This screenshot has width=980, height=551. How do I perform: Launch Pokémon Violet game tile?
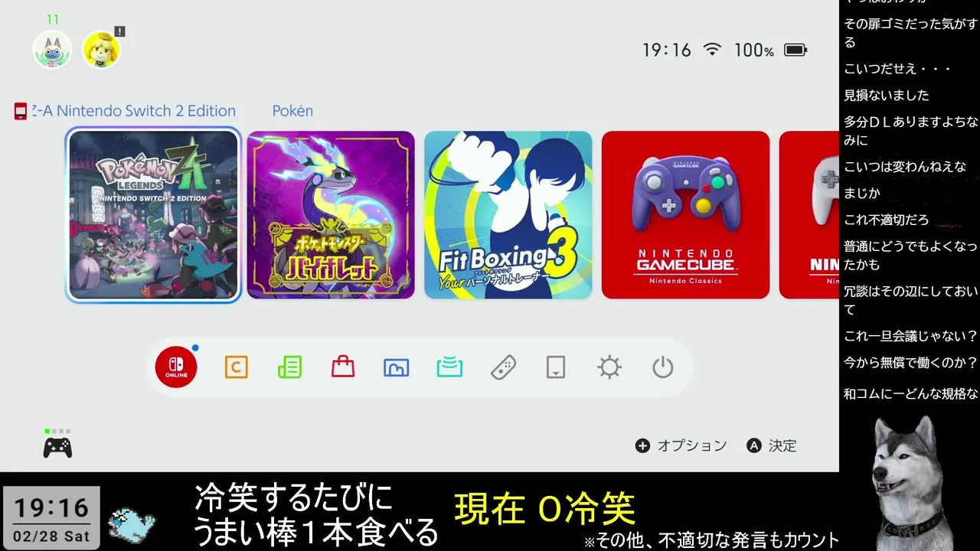331,215
